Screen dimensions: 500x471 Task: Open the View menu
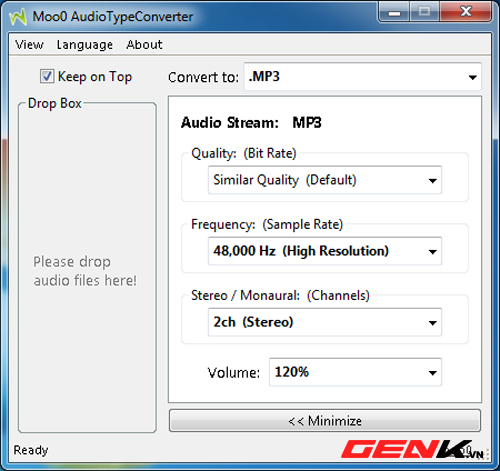click(x=29, y=44)
